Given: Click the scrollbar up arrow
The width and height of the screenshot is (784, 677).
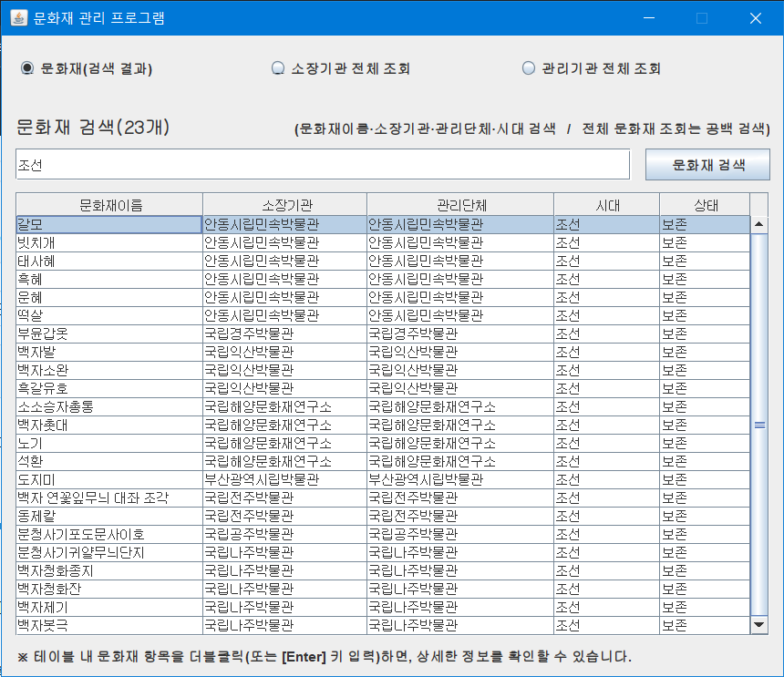Looking at the screenshot, I should [x=759, y=221].
